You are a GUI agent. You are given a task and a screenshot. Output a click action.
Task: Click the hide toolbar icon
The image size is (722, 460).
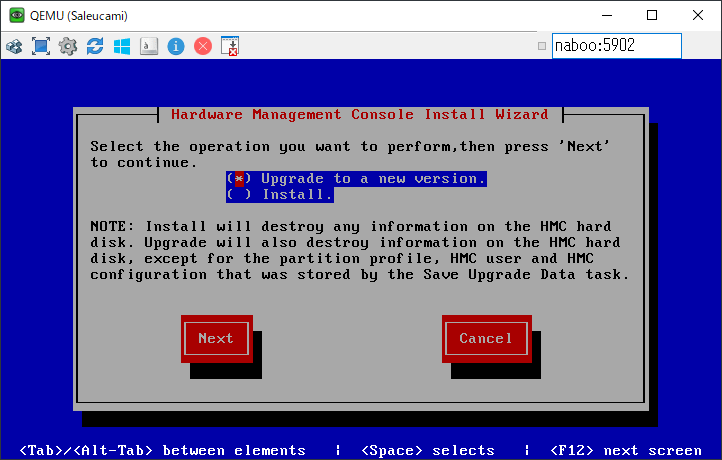[230, 46]
